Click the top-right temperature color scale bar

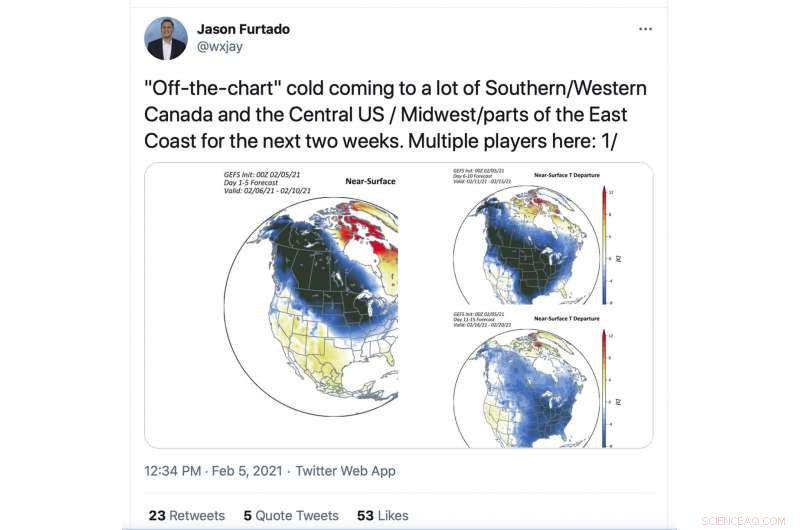click(x=605, y=246)
